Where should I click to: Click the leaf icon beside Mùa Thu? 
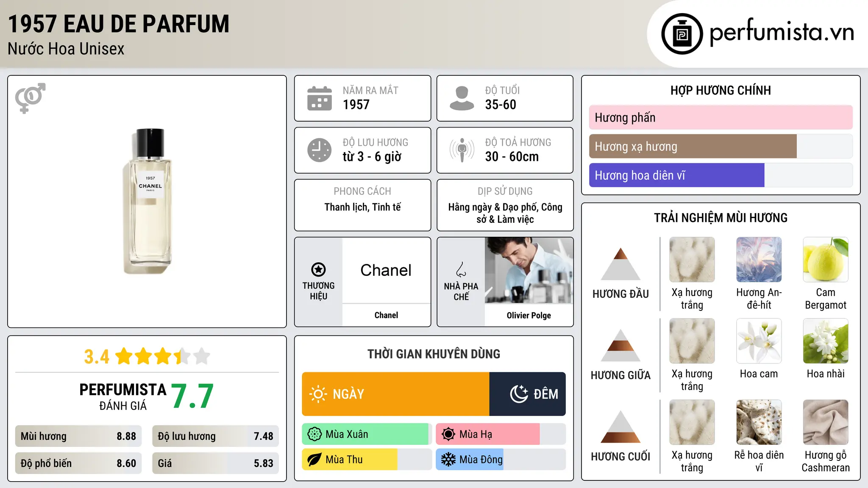(314, 460)
